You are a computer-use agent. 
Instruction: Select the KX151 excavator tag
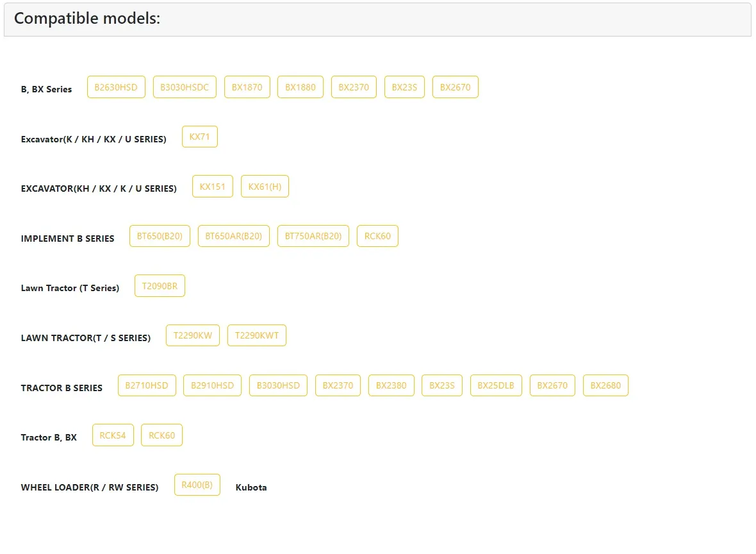click(212, 187)
